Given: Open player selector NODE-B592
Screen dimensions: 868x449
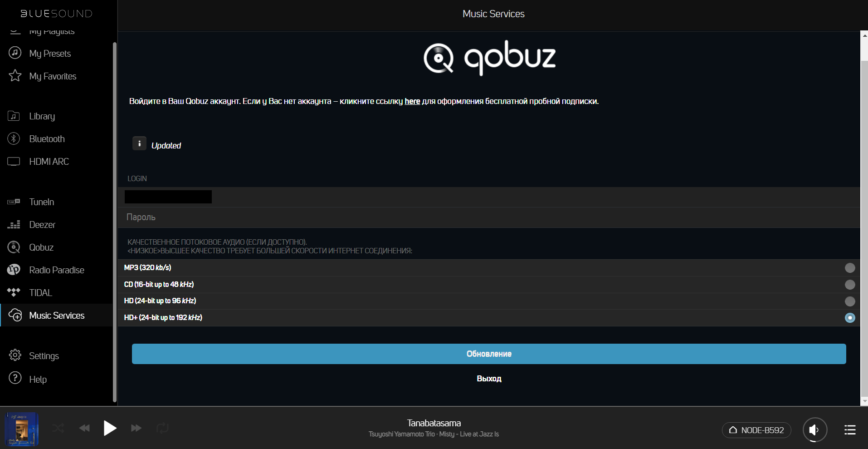Looking at the screenshot, I should pyautogui.click(x=756, y=430).
